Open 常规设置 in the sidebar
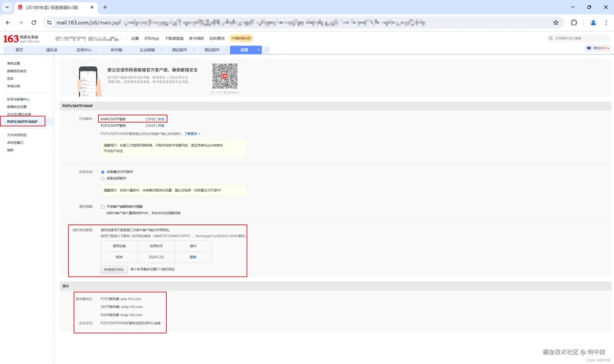This screenshot has width=614, height=364. pos(14,63)
